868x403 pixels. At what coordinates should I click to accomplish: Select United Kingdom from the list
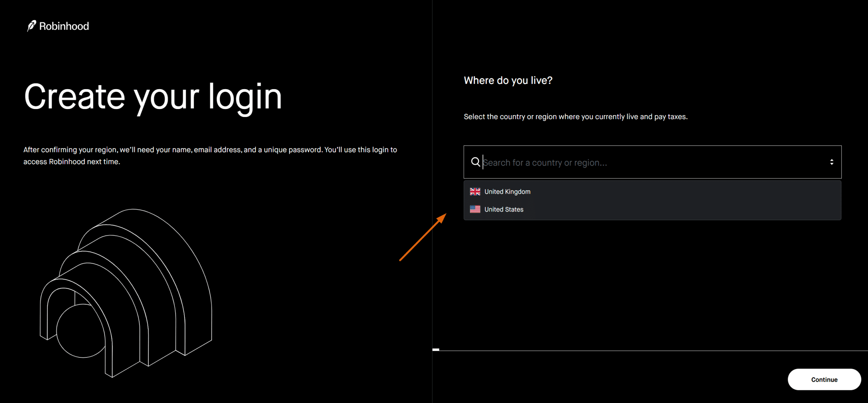507,192
